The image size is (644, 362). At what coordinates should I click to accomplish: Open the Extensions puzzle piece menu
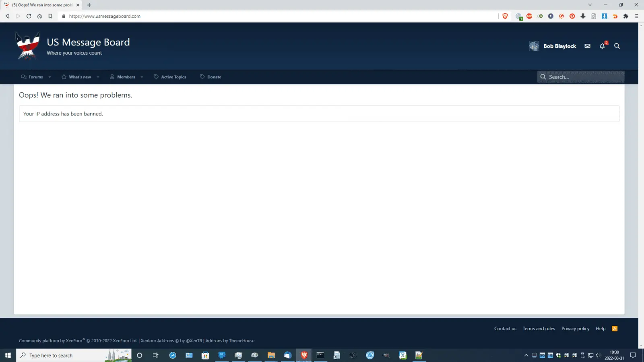626,16
